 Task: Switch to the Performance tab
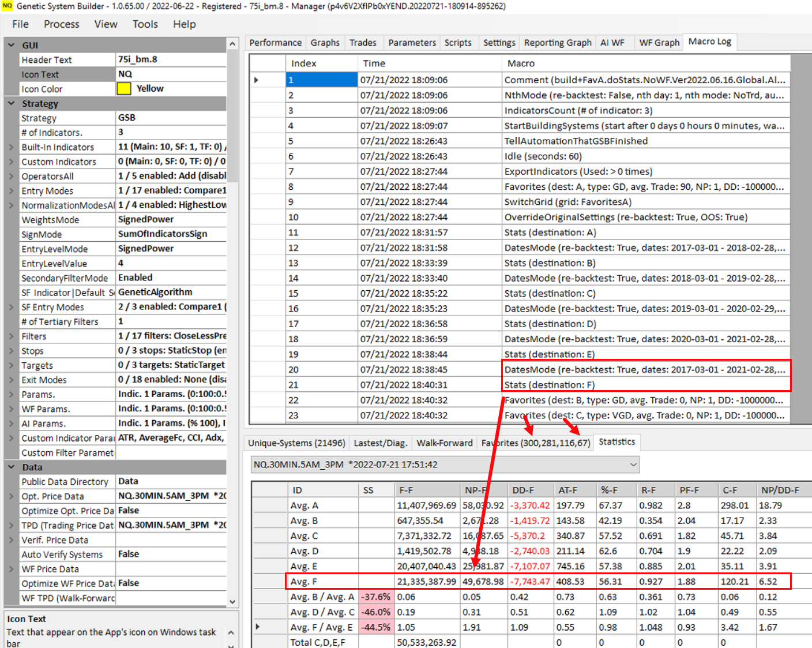(x=275, y=43)
